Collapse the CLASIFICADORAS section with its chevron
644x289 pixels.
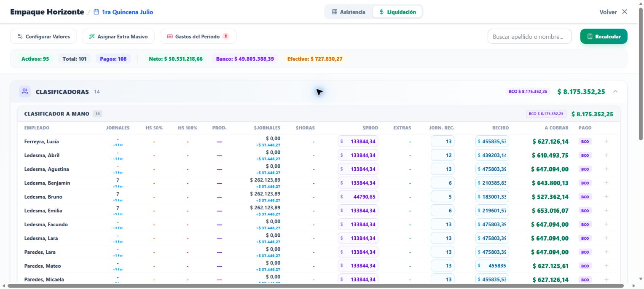pos(615,91)
